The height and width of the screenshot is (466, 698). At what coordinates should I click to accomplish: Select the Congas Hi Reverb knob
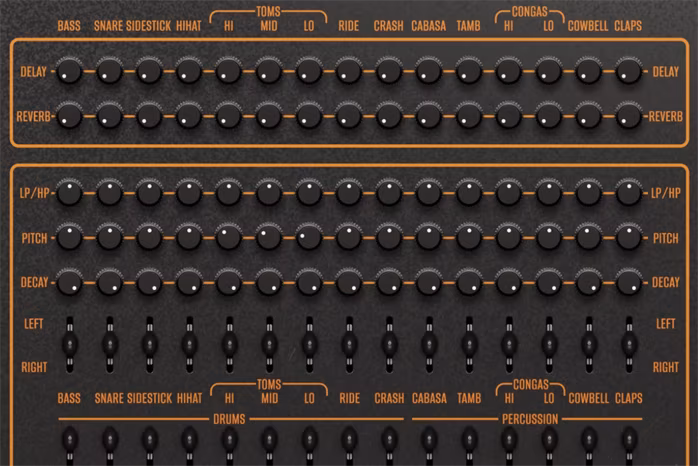pyautogui.click(x=508, y=116)
